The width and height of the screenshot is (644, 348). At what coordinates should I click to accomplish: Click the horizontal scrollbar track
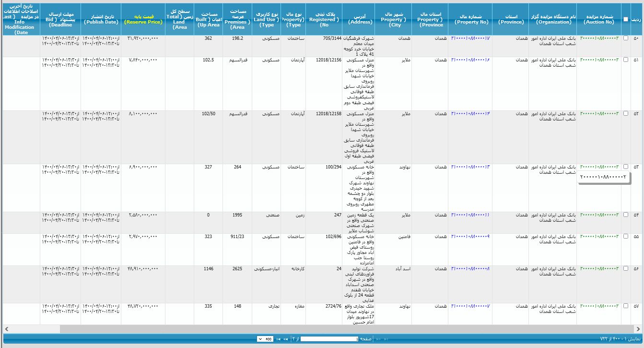[336, 329]
